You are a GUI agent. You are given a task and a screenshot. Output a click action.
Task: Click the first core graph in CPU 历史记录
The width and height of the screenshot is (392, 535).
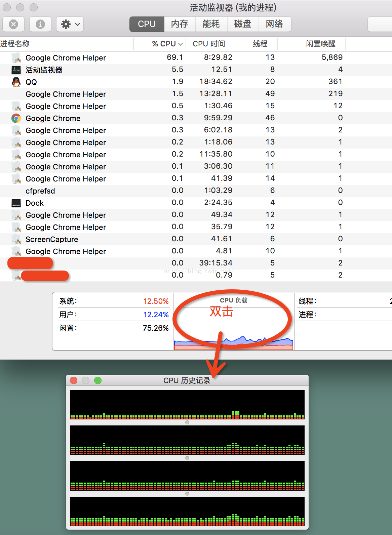[187, 404]
